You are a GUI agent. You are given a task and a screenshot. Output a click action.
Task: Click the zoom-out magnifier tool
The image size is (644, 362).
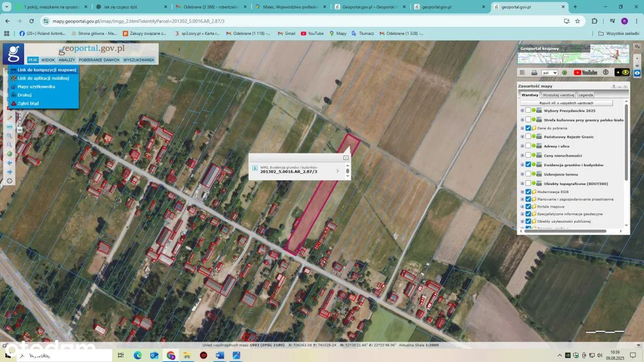pyautogui.click(x=9, y=145)
